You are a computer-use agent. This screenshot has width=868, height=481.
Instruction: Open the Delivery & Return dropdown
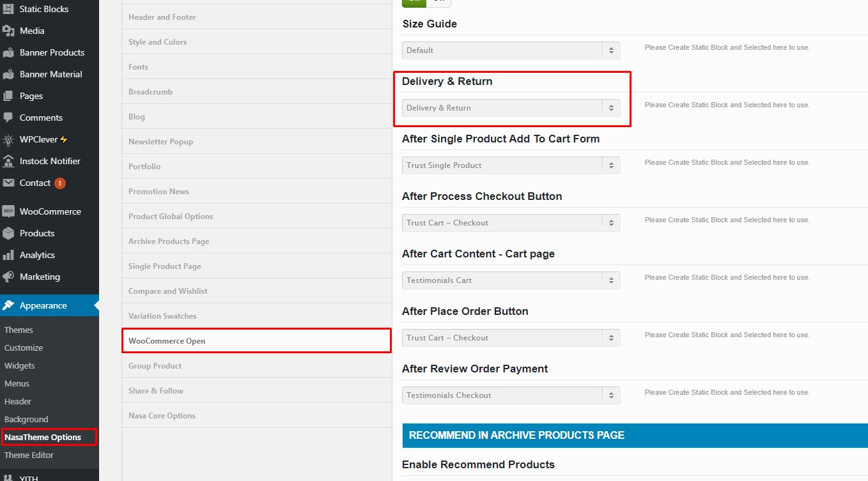tap(511, 108)
